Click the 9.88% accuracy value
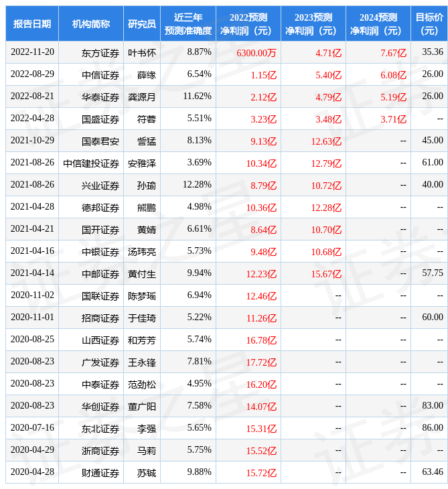Viewport: 448px width, 489px height. tap(199, 472)
